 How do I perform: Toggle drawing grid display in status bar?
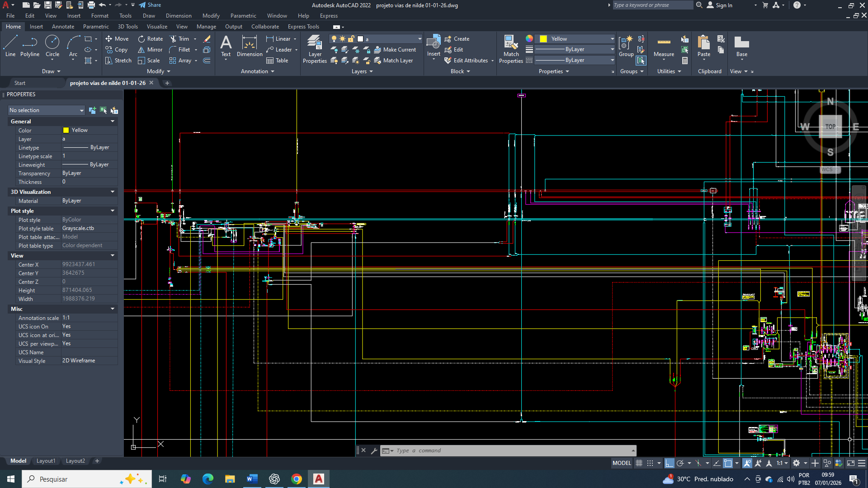click(639, 463)
